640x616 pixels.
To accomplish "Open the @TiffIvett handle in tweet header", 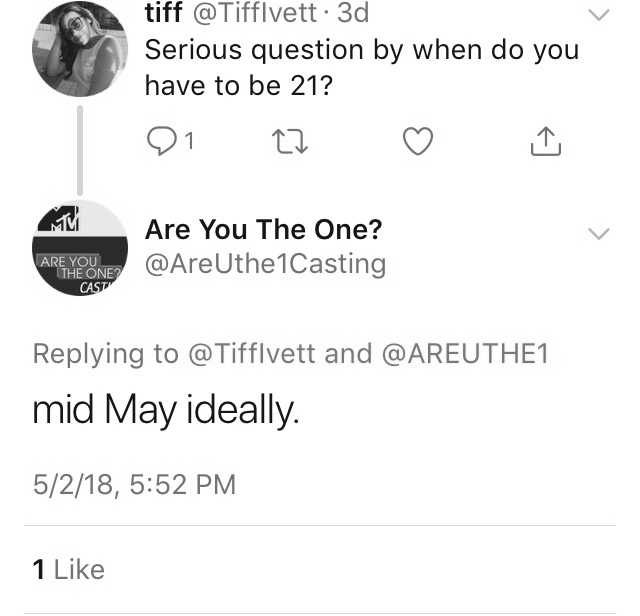I will (x=254, y=12).
